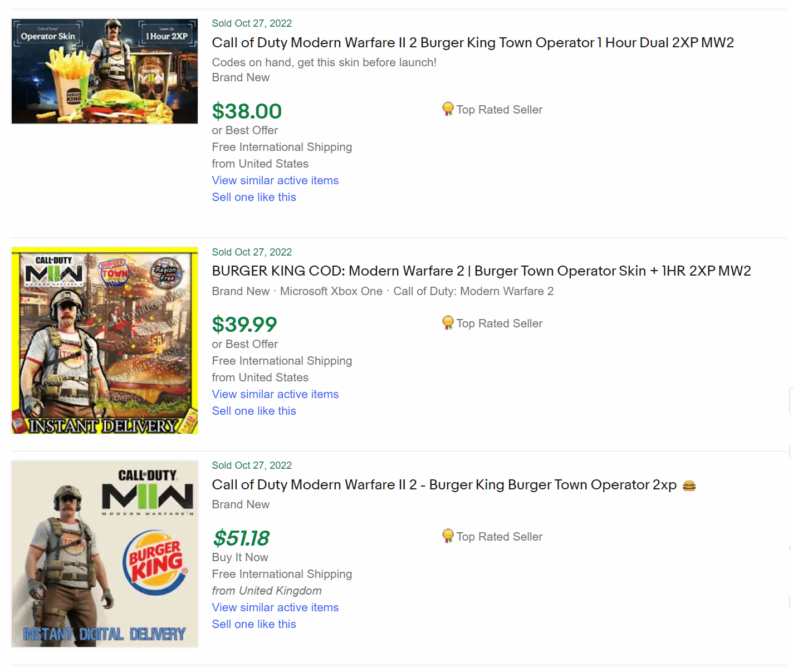Screen dimensions: 793x672
Task: Click the $39.99 sold price
Action: click(x=244, y=325)
